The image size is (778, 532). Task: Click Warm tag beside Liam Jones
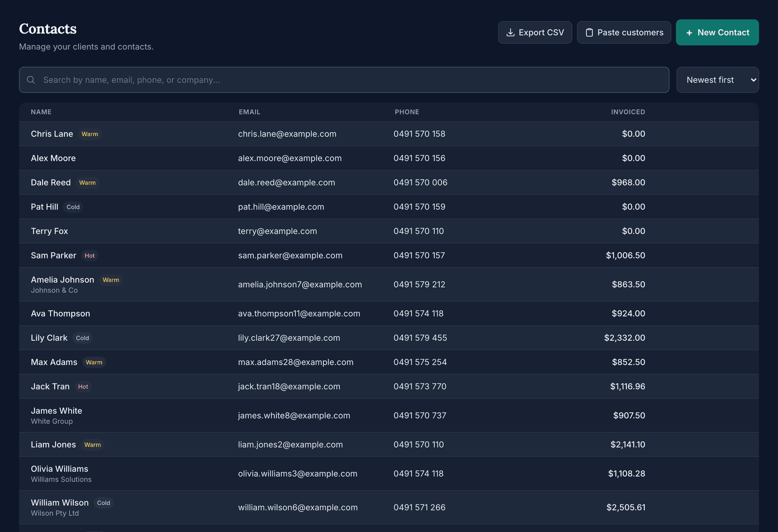92,445
